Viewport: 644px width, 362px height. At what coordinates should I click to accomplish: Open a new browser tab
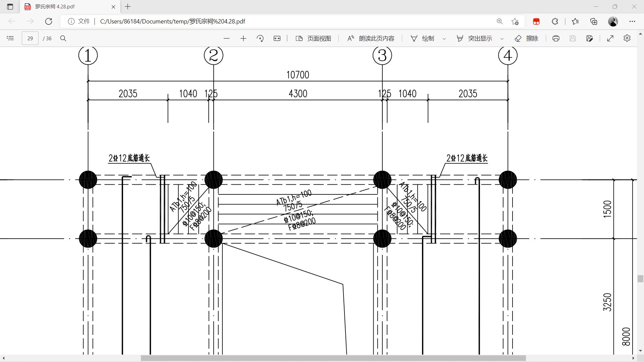pos(128,6)
